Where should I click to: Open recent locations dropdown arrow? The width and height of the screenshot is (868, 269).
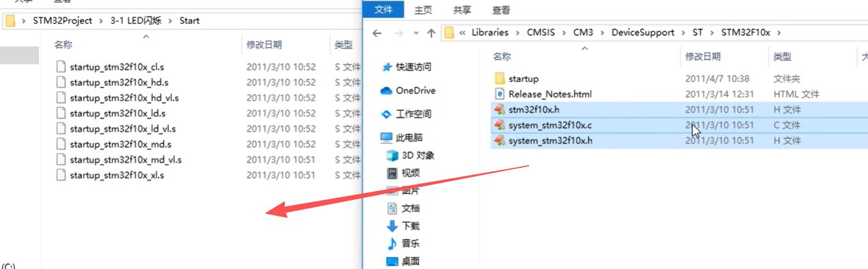(415, 33)
